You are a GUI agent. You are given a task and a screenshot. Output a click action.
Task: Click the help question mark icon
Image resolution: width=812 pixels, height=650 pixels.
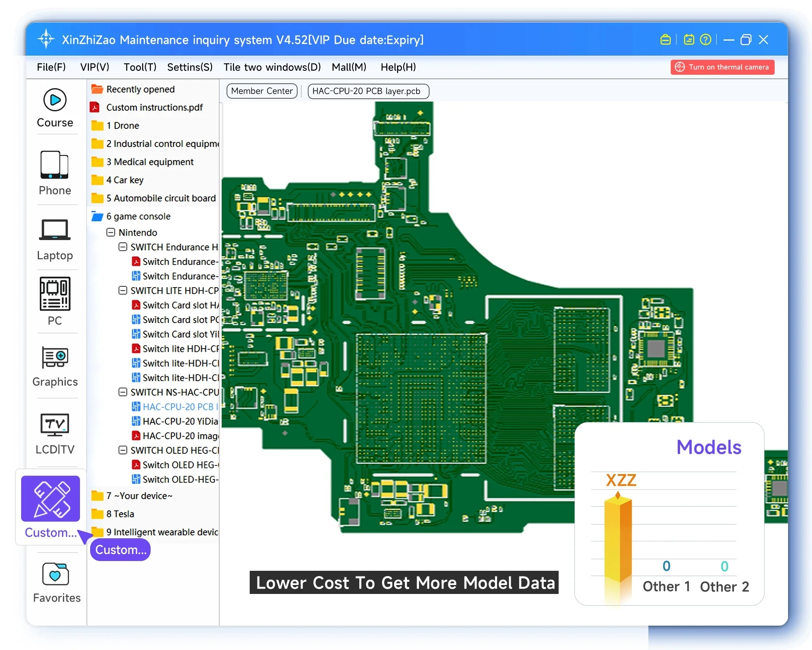tap(706, 40)
